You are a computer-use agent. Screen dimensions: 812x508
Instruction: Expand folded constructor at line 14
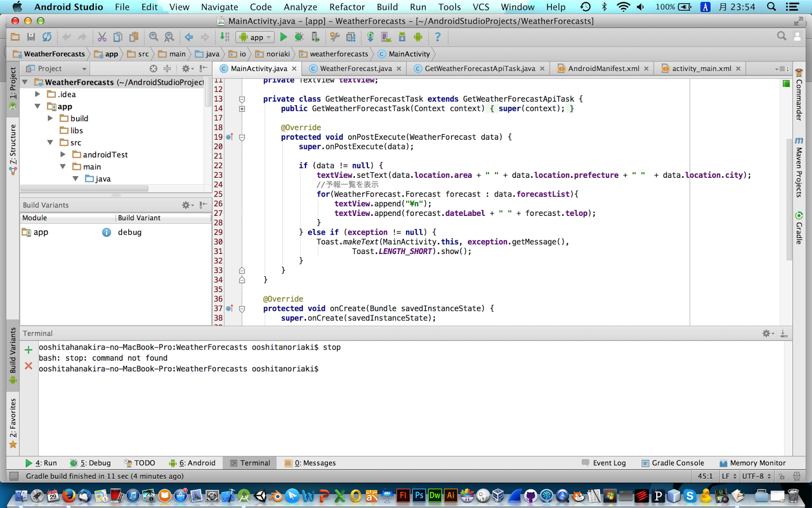tap(242, 109)
